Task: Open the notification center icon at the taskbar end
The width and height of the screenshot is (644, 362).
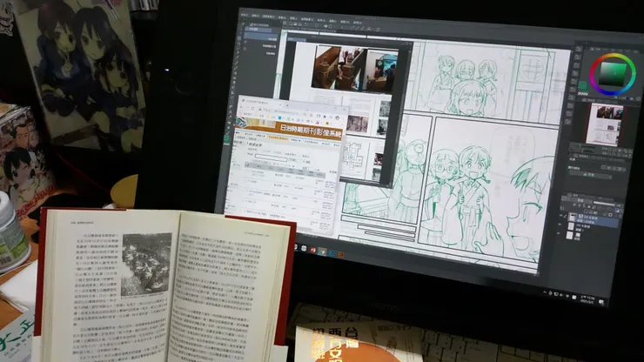Action: [x=601, y=302]
